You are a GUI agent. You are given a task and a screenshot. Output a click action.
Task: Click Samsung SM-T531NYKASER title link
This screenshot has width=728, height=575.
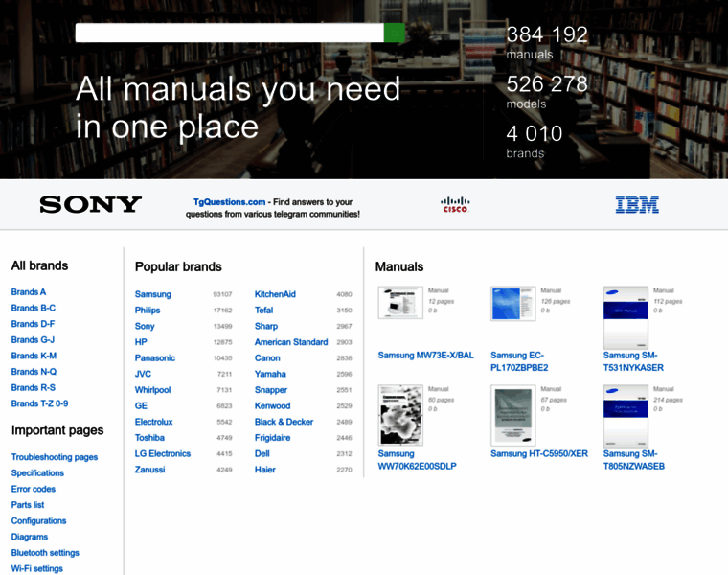point(633,361)
